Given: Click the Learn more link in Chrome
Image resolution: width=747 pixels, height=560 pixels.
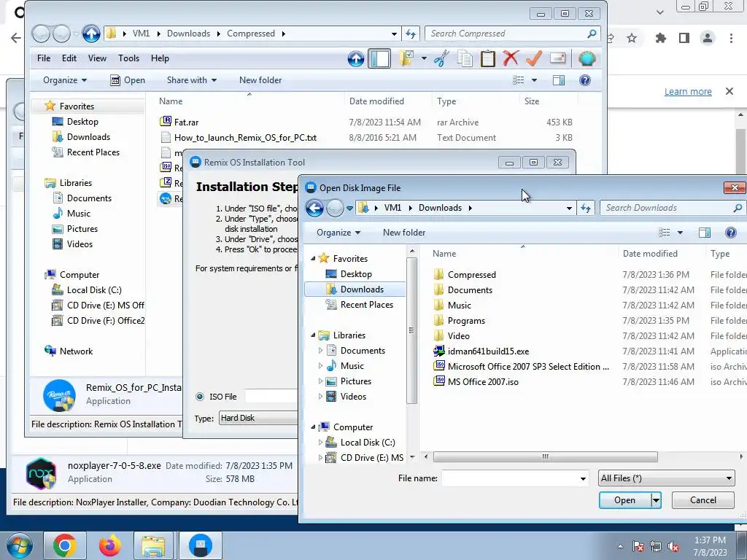Looking at the screenshot, I should [x=688, y=91].
